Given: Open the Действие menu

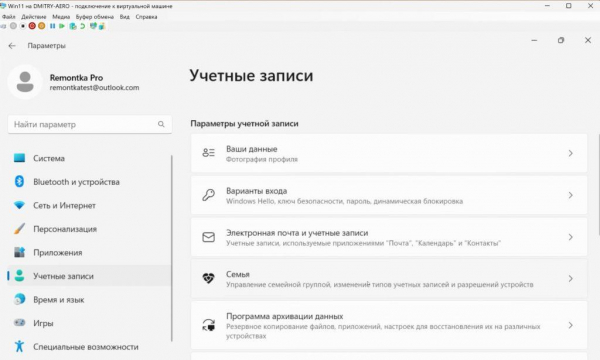Looking at the screenshot, I should (x=34, y=17).
